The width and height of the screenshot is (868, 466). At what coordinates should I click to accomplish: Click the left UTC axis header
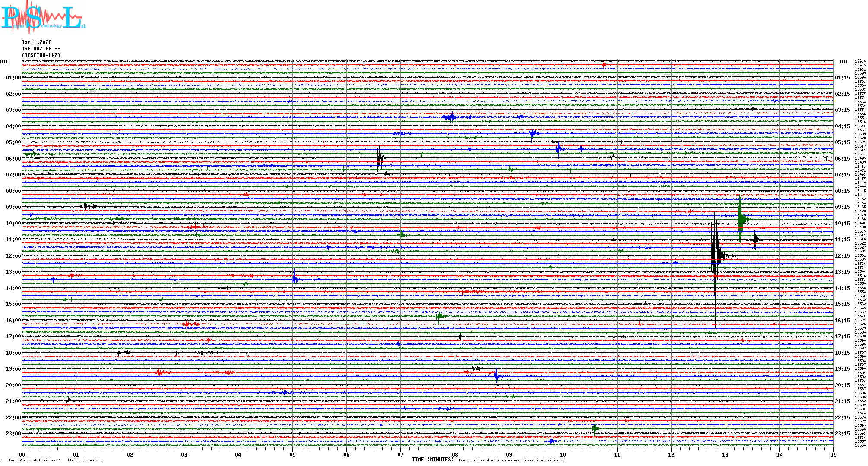coord(4,62)
